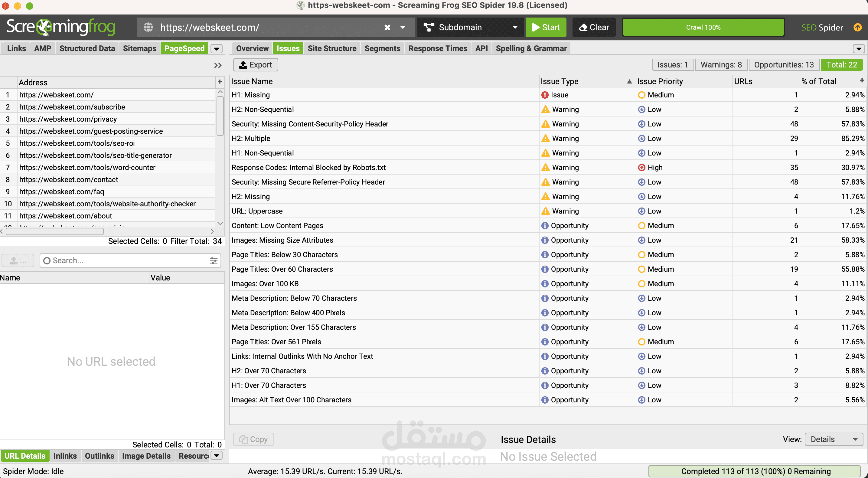Click scroll-up arrow of address list
This screenshot has height=478, width=868.
pyautogui.click(x=220, y=92)
